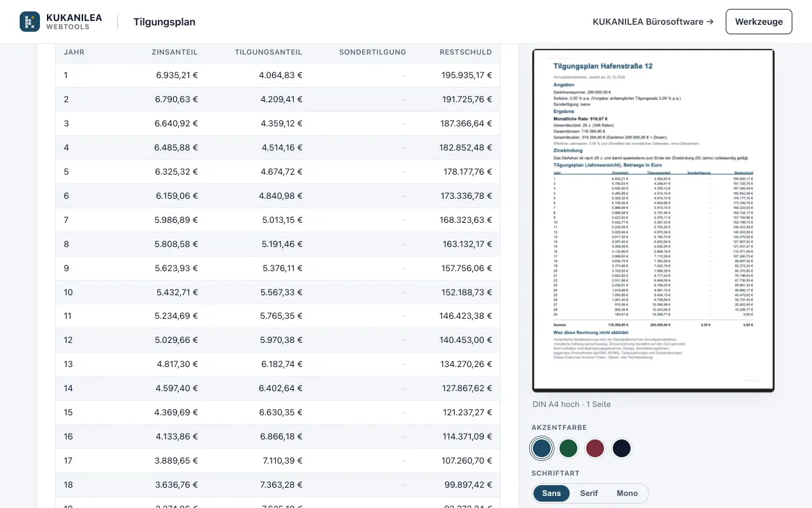
Task: Click the SCHRIFTART section label
Action: click(556, 474)
